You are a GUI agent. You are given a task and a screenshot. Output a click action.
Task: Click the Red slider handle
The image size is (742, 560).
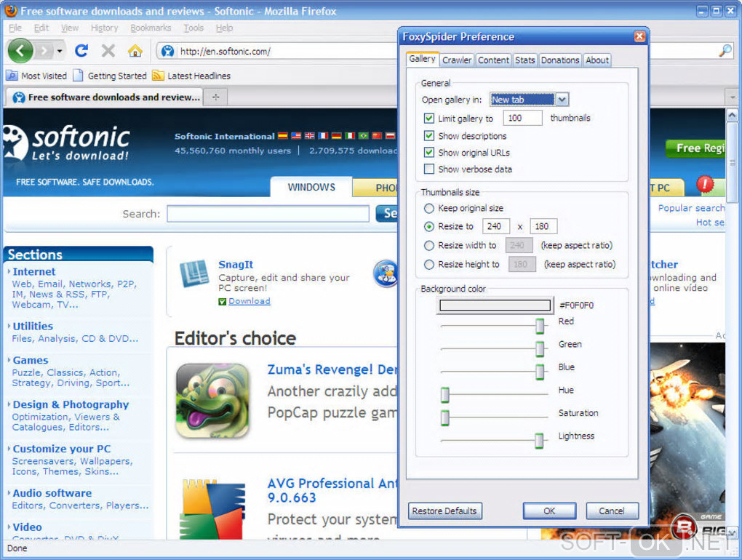coord(540,326)
